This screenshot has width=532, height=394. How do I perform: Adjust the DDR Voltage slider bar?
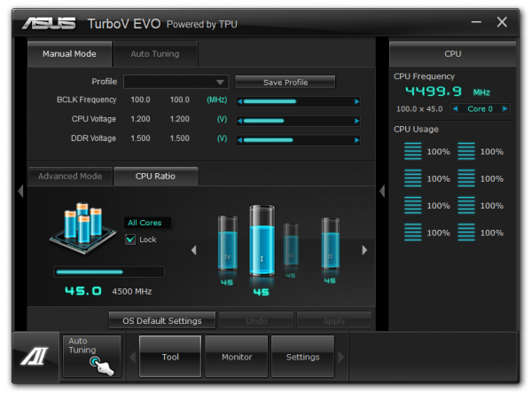[298, 140]
